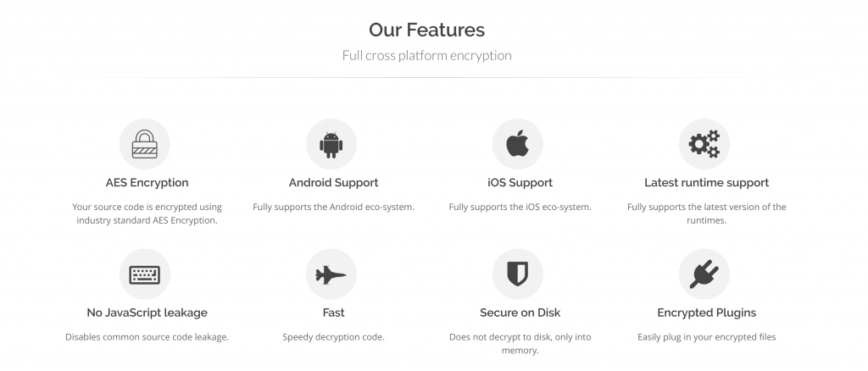The image size is (868, 371).
Task: Select the AES Encryption heading
Action: click(147, 182)
